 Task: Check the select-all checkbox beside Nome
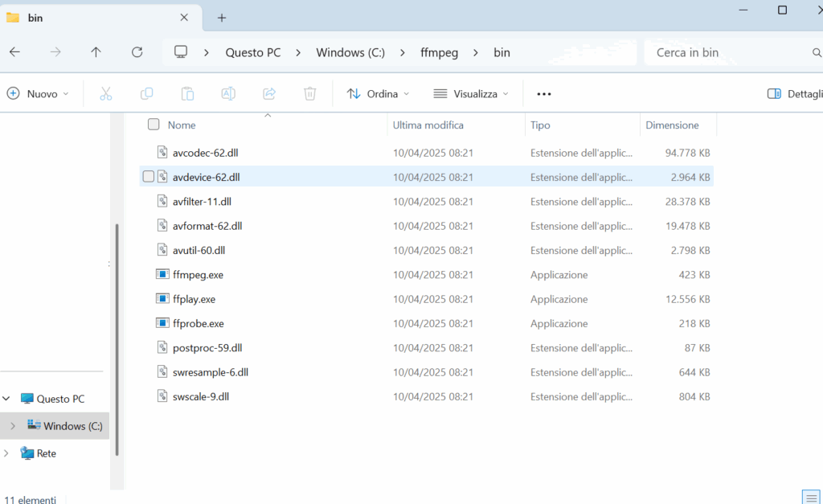(x=154, y=125)
